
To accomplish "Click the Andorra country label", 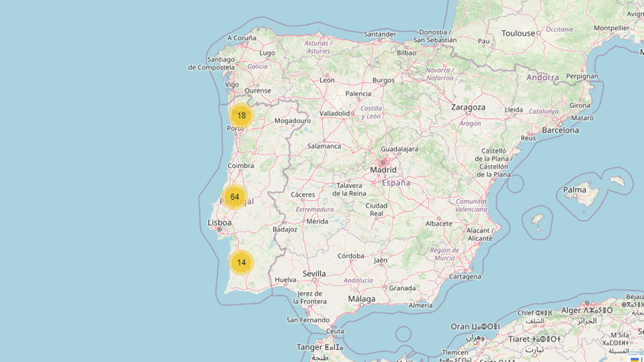I will click(x=542, y=77).
